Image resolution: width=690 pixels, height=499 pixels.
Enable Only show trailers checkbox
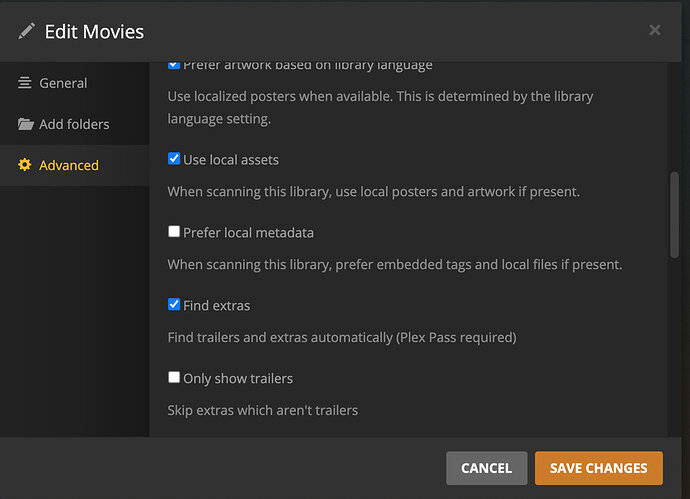coord(174,378)
